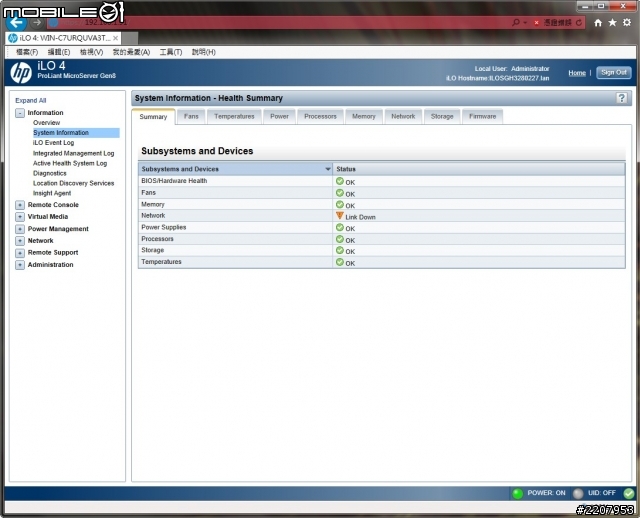Open Integrated Management Log
The height and width of the screenshot is (518, 640).
pos(73,153)
